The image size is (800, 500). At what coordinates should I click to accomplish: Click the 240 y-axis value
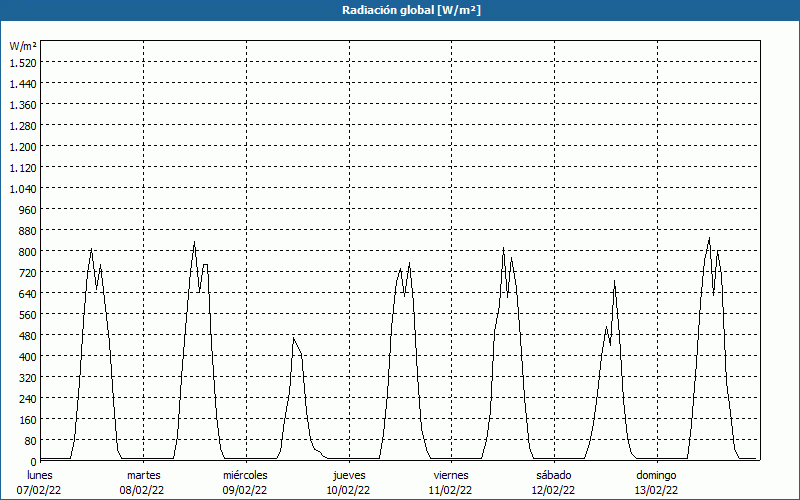28,398
